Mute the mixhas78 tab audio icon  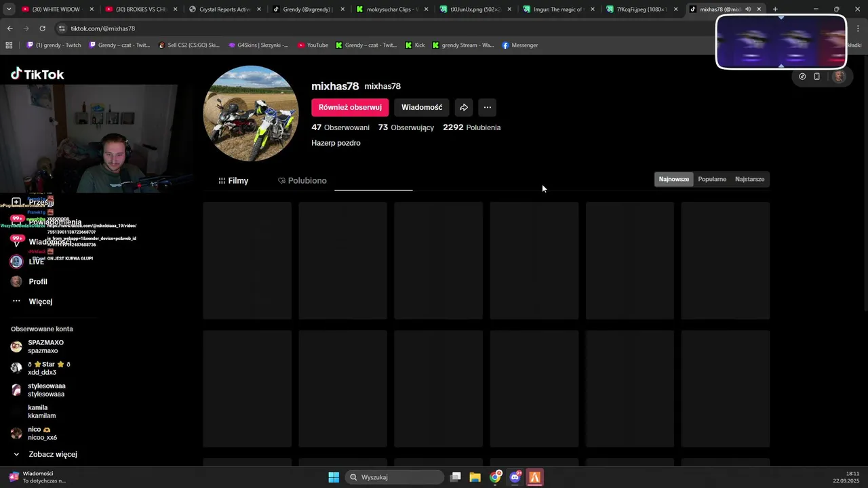pyautogui.click(x=748, y=9)
